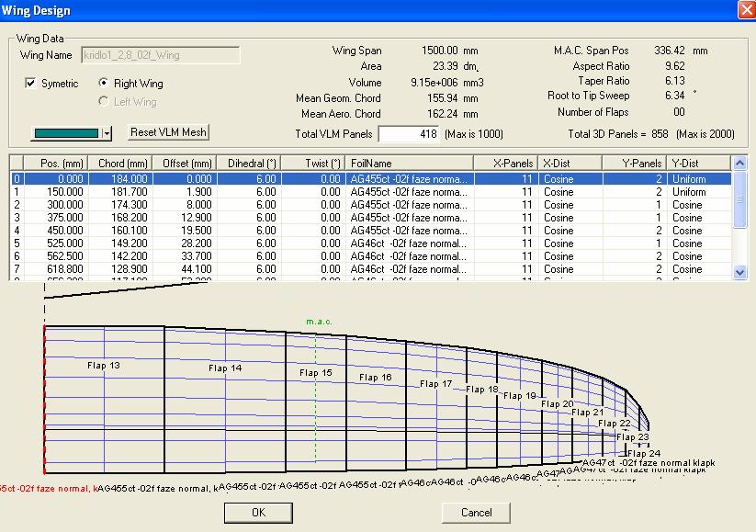756x532 pixels.
Task: Click the Flap 24 label in wing view
Action: click(x=644, y=453)
